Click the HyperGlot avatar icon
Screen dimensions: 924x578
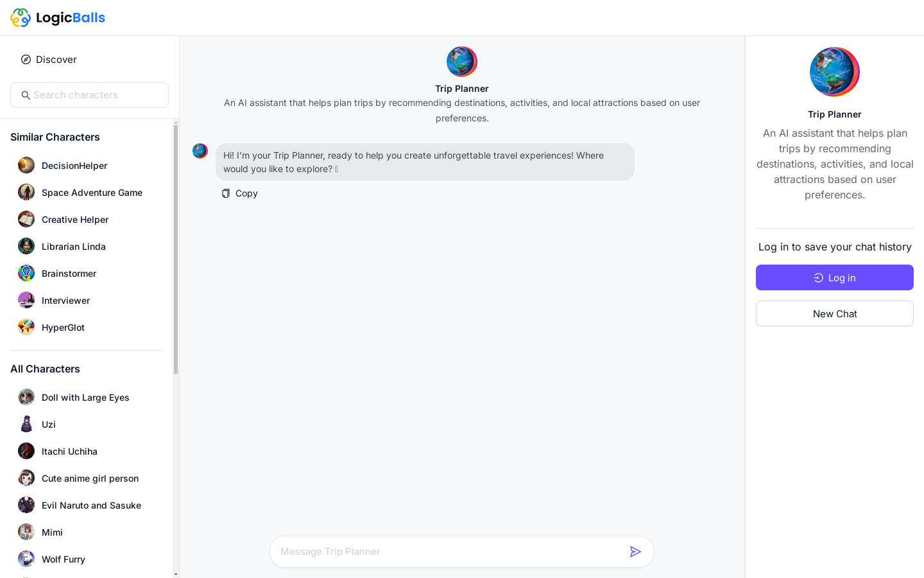(26, 327)
